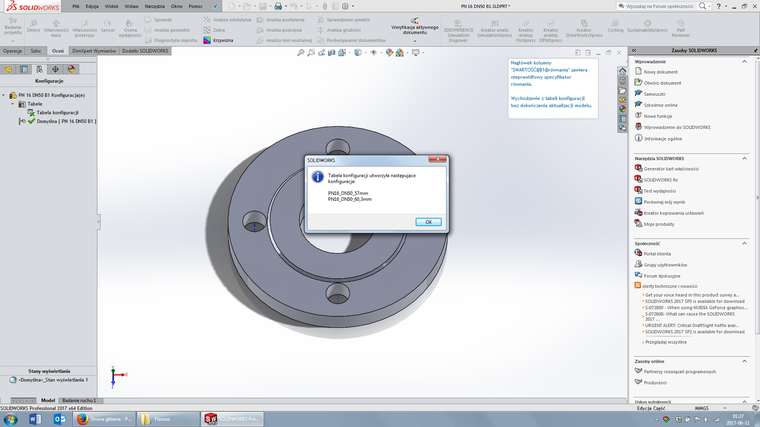The image size is (760, 427).
Task: Open Forum dyskusyjne link
Action: pos(662,276)
